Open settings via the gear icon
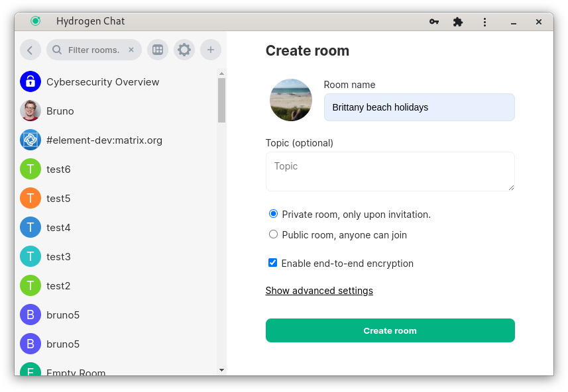Image resolution: width=568 pixels, height=392 pixels. [x=184, y=50]
